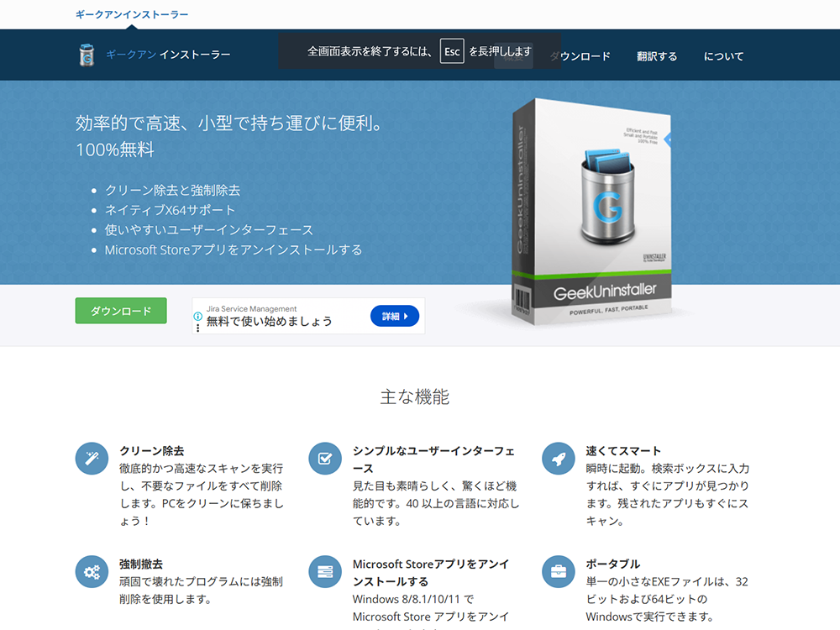840x630 pixels.
Task: Click the rocket 速くてスマート icon
Action: coord(559,459)
